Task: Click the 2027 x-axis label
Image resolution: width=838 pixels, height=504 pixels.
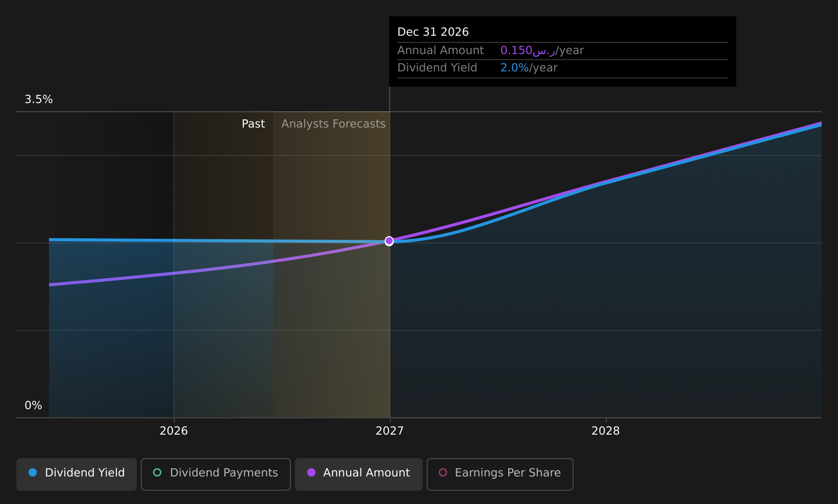Action: point(389,431)
